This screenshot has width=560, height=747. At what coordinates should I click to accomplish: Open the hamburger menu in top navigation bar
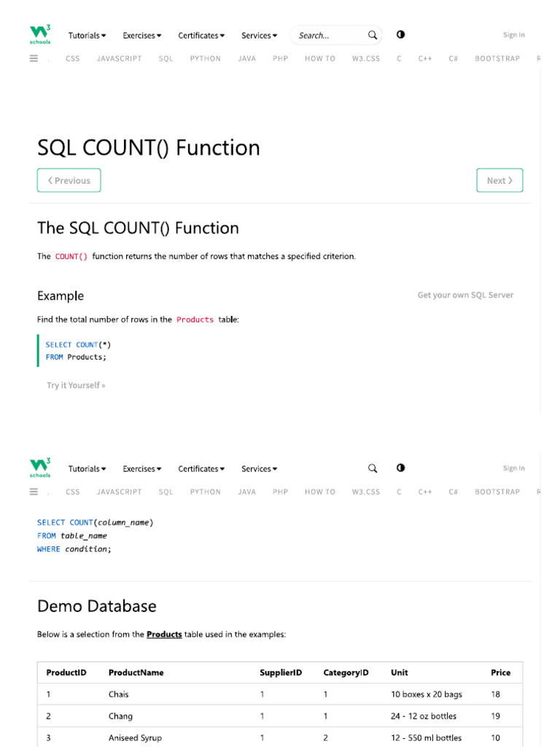[34, 58]
